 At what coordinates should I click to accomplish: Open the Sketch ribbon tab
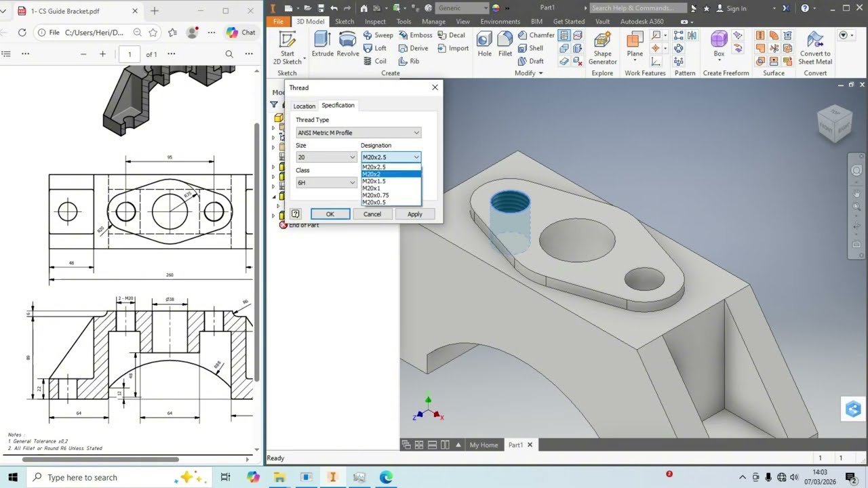click(x=344, y=22)
